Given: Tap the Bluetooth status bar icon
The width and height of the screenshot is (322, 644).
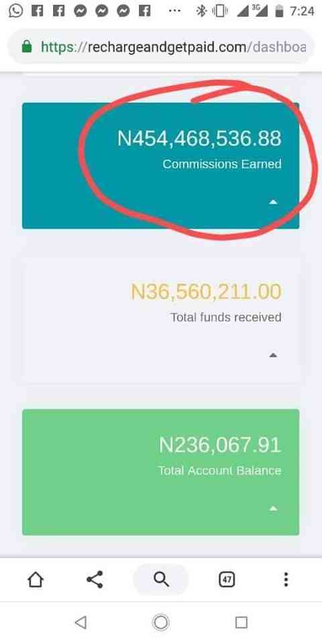Looking at the screenshot, I should 201,11.
